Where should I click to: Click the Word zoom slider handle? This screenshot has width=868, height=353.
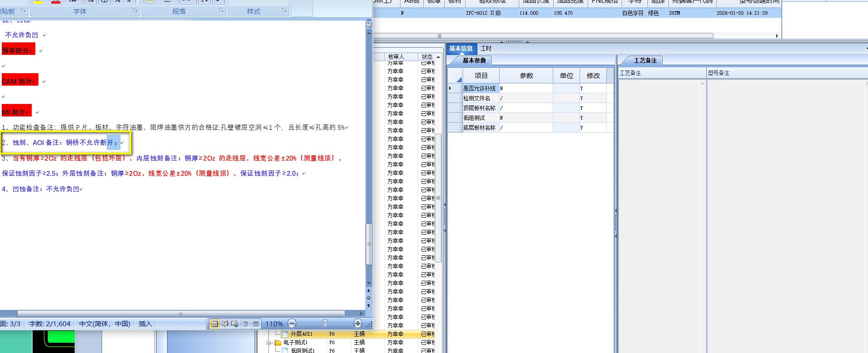[325, 323]
